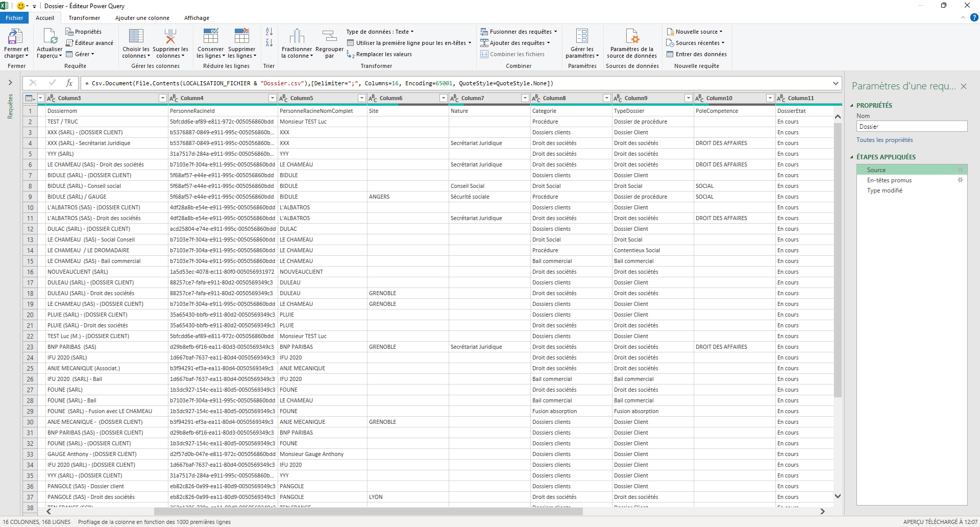Viewport: 980px width, 527px height.
Task: Open the Fichier tab
Action: tap(14, 18)
